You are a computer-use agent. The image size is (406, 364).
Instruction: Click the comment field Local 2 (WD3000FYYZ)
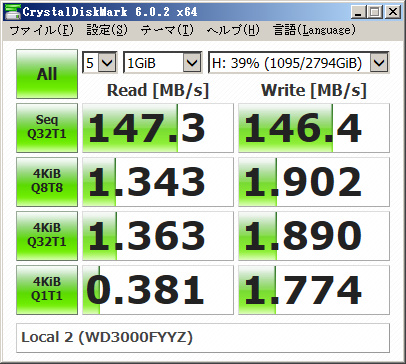(x=203, y=338)
